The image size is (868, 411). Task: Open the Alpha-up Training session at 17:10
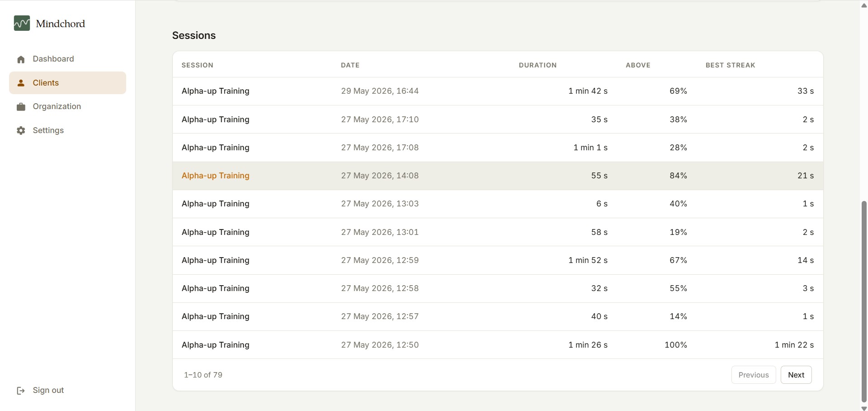[x=498, y=119]
